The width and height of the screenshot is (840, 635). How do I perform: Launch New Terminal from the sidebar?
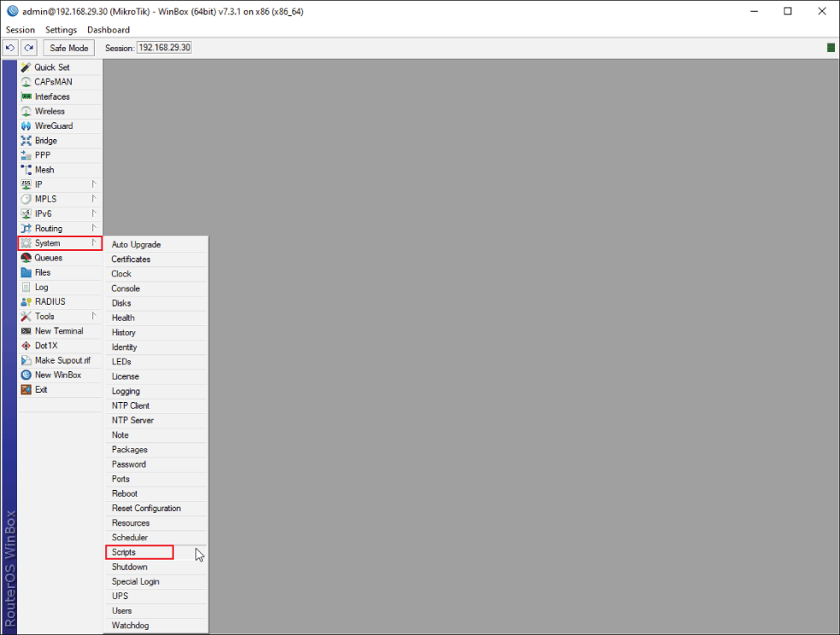[x=59, y=331]
